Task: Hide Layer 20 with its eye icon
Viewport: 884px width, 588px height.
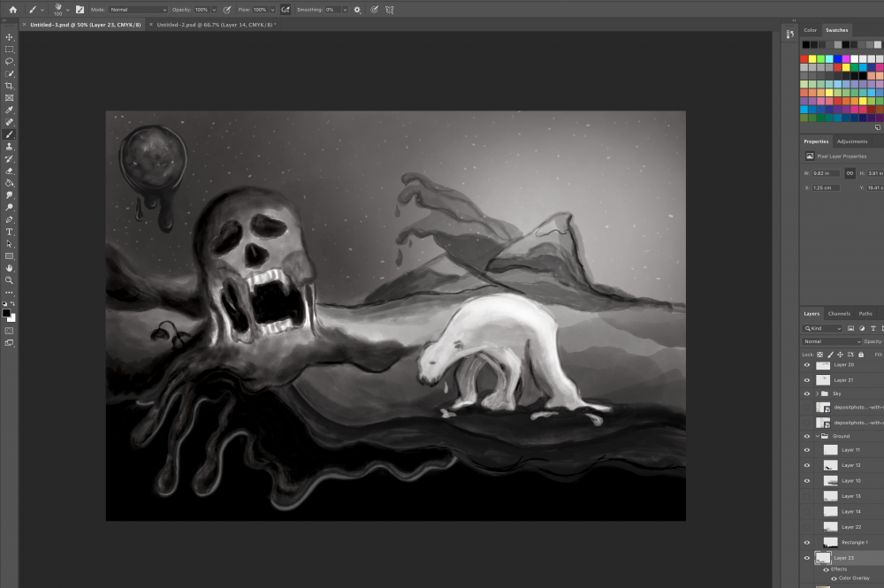Action: (x=806, y=364)
